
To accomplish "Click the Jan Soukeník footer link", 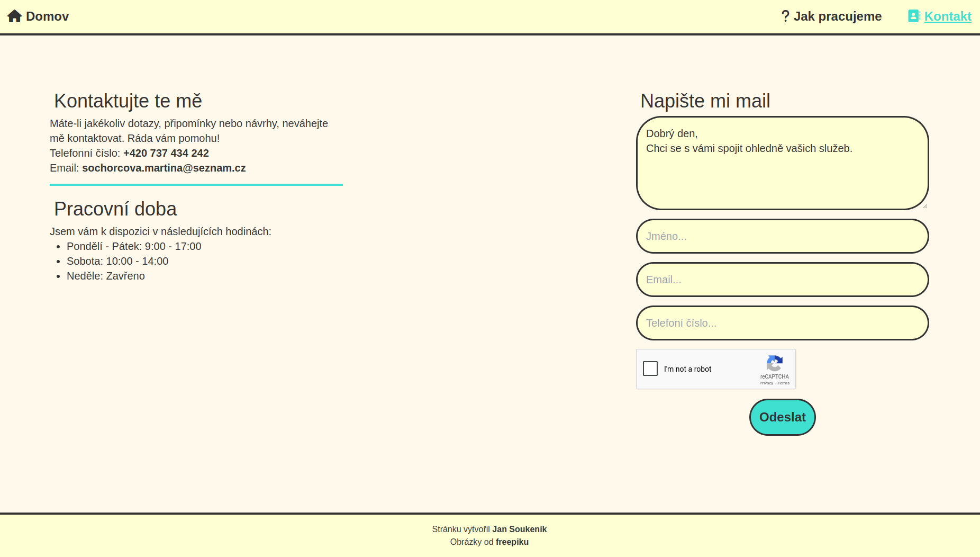I will 519,529.
